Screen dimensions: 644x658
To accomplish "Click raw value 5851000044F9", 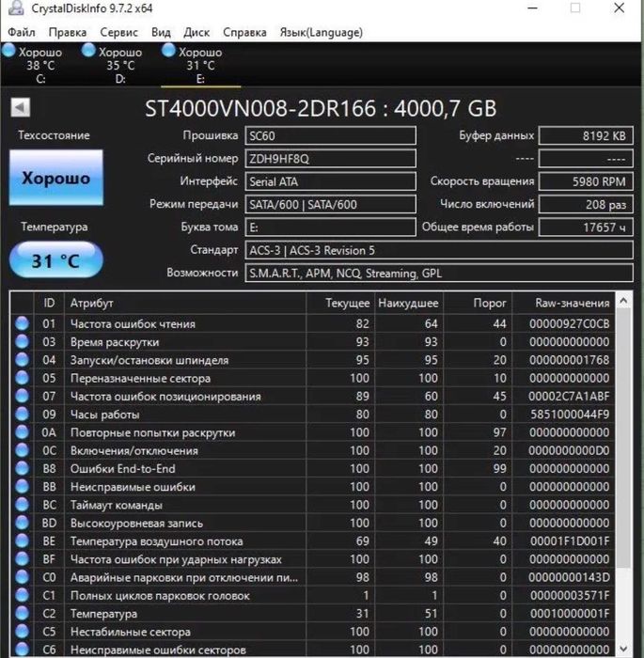I will (x=570, y=415).
